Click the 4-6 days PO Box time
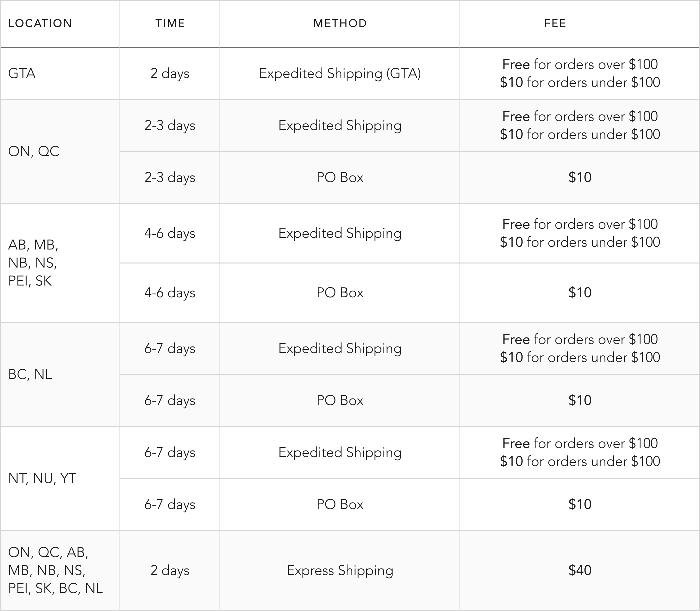Image resolution: width=700 pixels, height=611 pixels. [x=170, y=293]
